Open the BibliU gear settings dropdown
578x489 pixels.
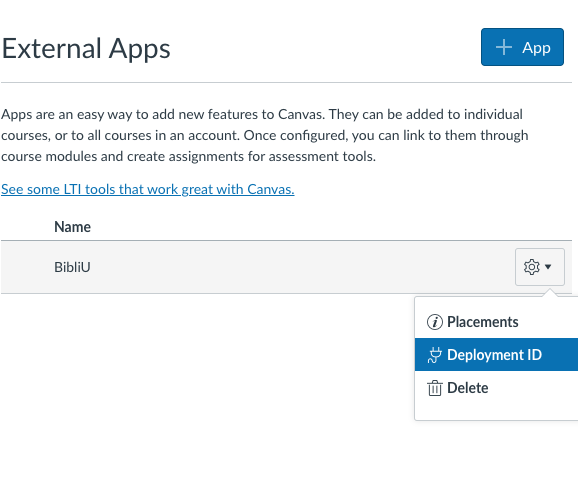[540, 267]
